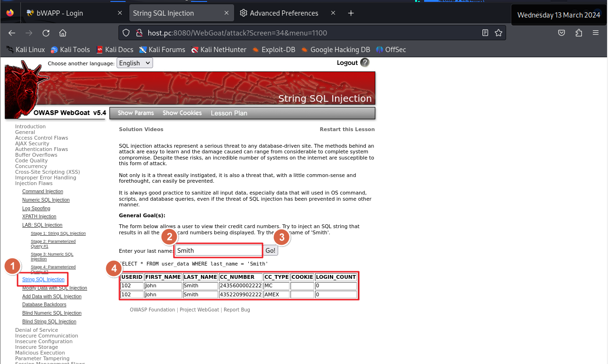Viewport: 608px width, 364px height.
Task: Open Numeric SQL Injection lesson
Action: (46, 200)
